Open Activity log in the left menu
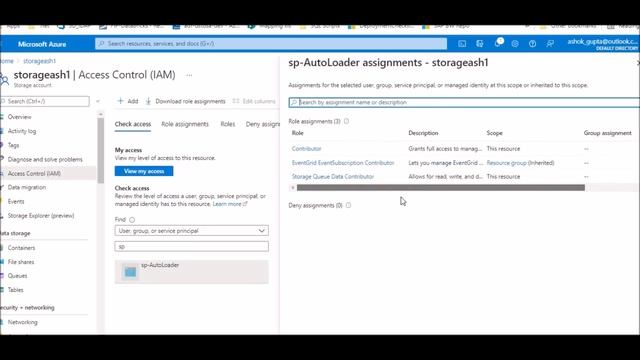 22,131
